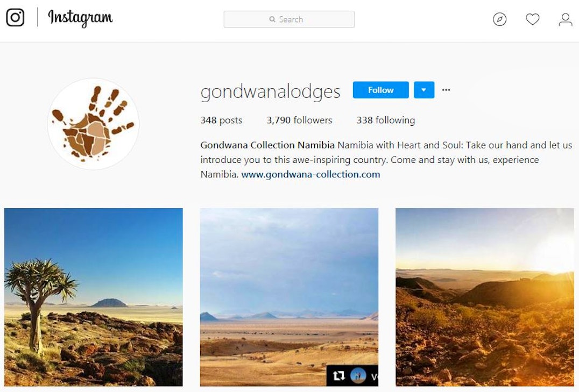Click the Instagram camera logo icon
Screen dimensions: 579x392
[15, 18]
